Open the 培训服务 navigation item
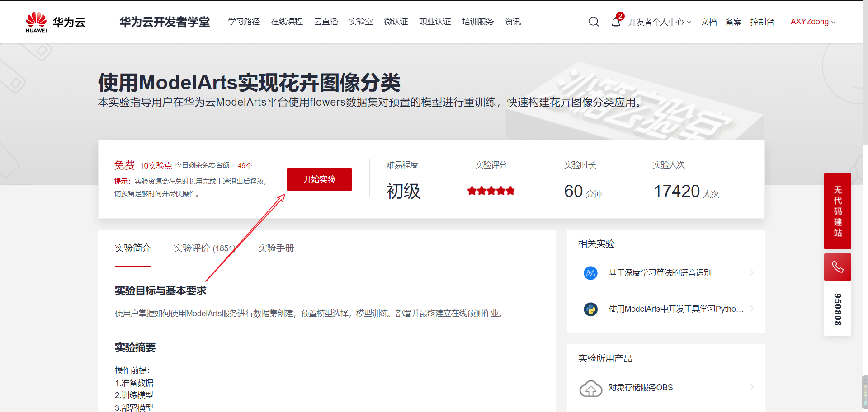The width and height of the screenshot is (868, 412). coord(478,22)
